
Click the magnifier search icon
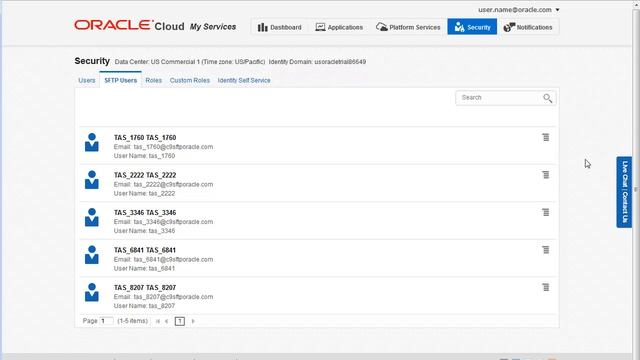548,98
